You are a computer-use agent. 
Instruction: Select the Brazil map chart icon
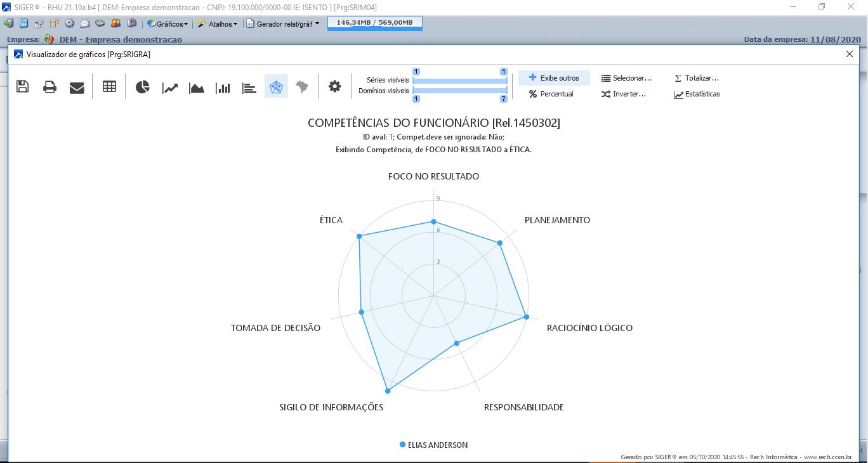[x=303, y=87]
